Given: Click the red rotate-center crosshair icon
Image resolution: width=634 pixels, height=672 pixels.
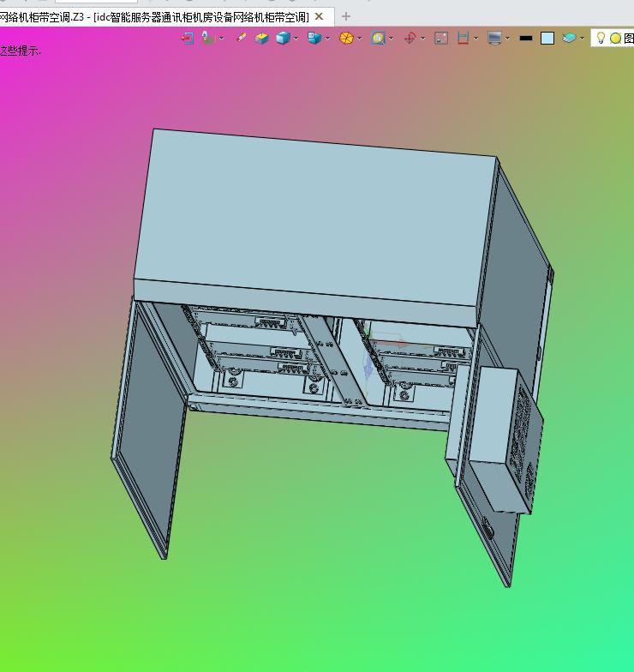Looking at the screenshot, I should coord(410,38).
